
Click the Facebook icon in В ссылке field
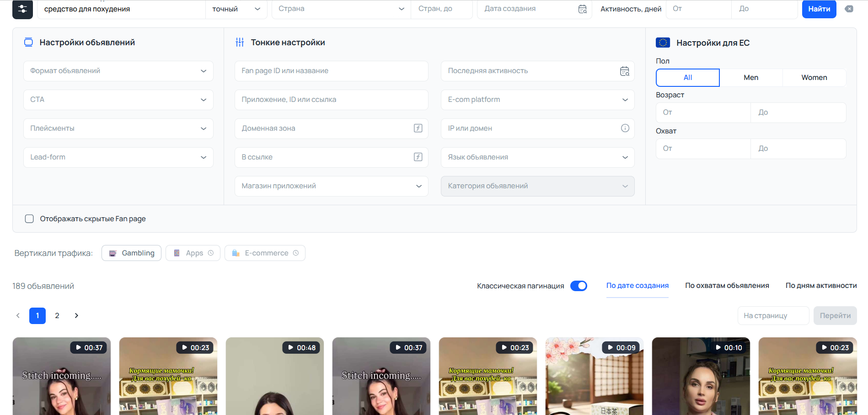(x=418, y=157)
